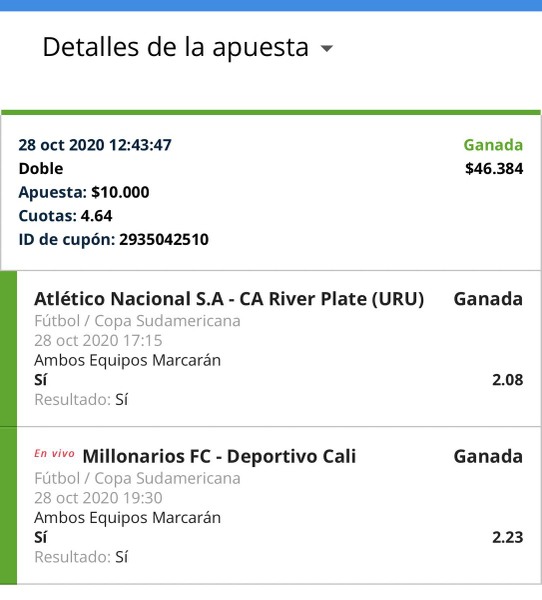Open Atlético Nacional S.A - CA River Plate match
The image size is (542, 600).
pyautogui.click(x=229, y=299)
